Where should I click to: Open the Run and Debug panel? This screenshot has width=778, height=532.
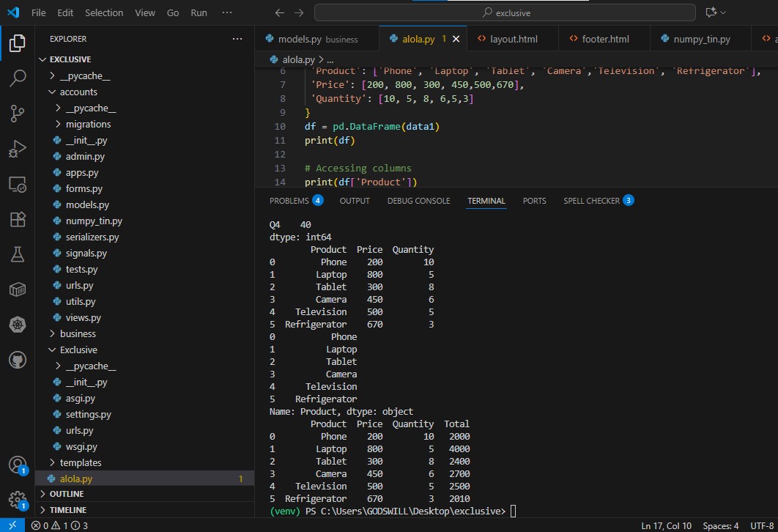pos(17,148)
